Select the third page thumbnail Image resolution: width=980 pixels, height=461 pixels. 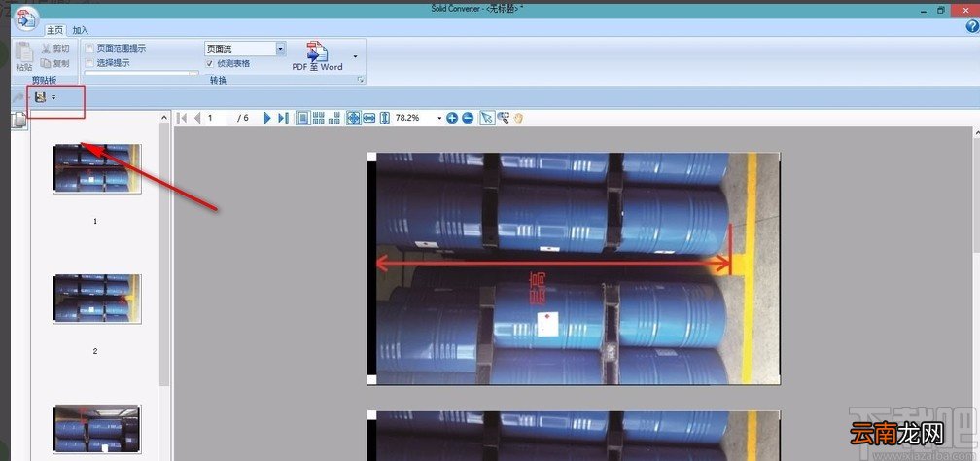click(x=97, y=429)
